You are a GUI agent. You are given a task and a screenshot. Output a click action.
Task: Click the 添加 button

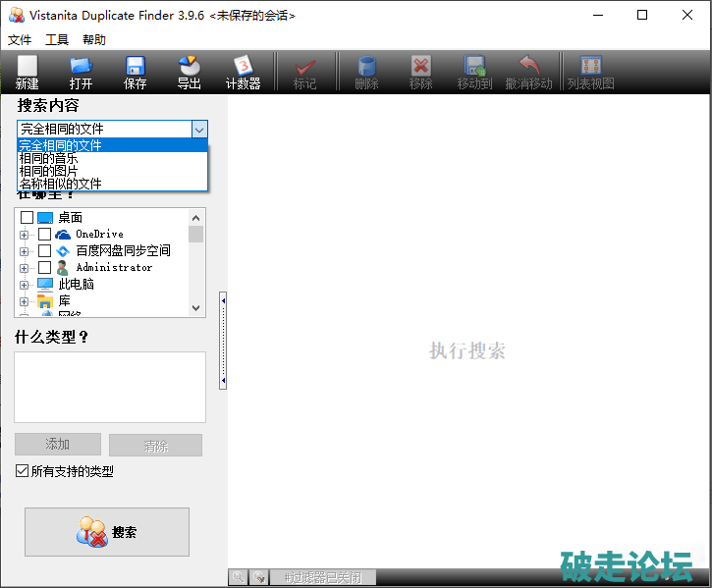[58, 445]
